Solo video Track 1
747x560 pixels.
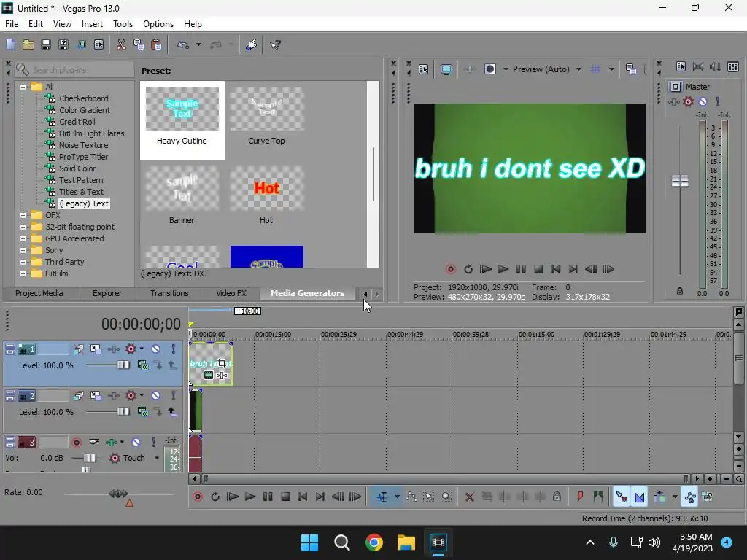coord(174,349)
